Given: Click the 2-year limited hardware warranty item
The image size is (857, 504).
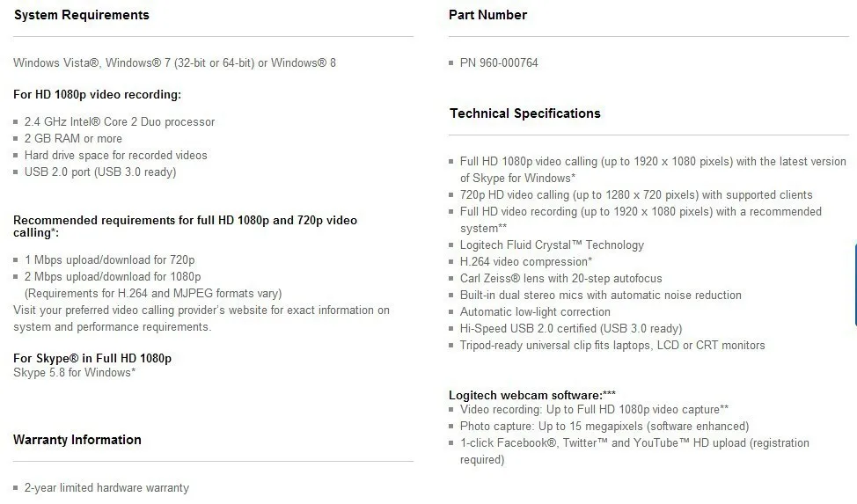Looking at the screenshot, I should point(106,487).
